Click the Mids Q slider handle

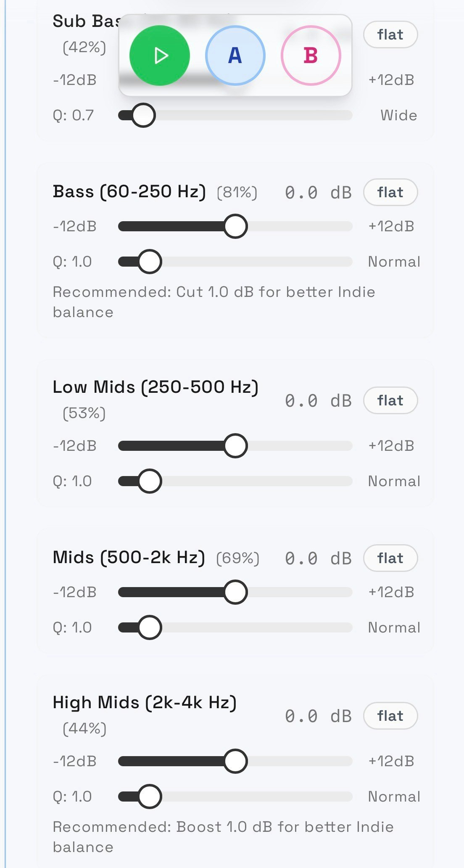(150, 627)
